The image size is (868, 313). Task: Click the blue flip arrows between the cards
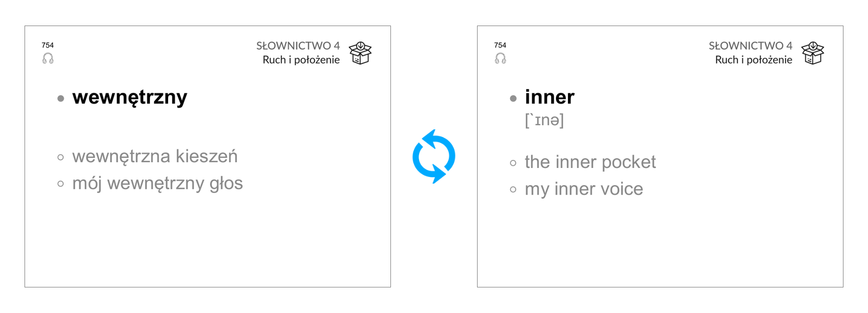(434, 156)
